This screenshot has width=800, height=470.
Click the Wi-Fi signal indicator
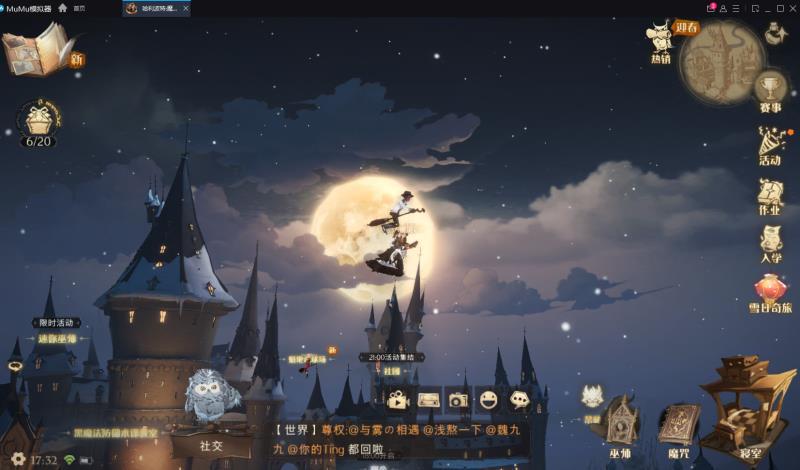69,460
